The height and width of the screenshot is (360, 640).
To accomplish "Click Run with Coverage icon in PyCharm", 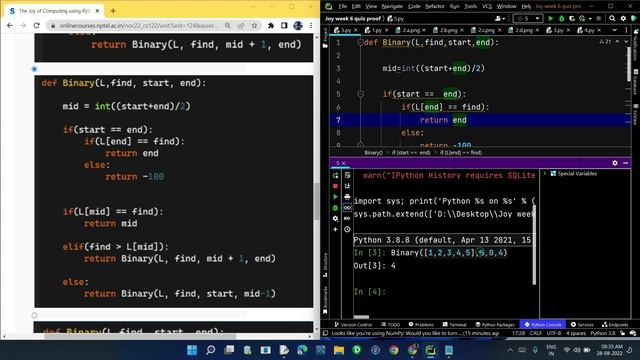I will tap(572, 18).
